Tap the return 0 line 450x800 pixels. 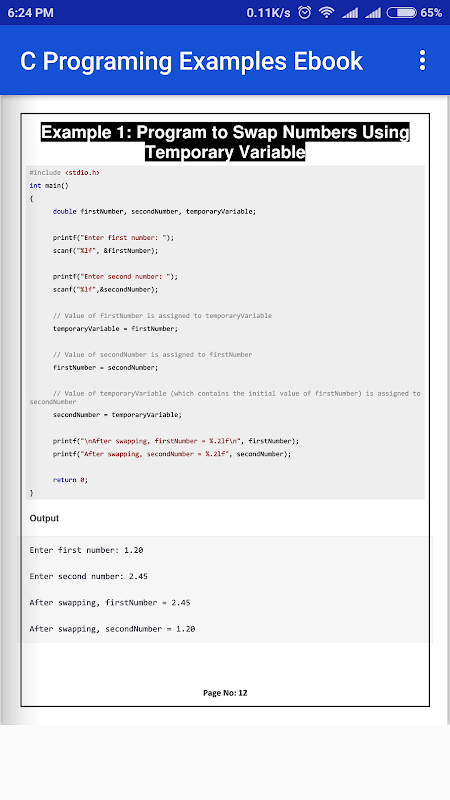pyautogui.click(x=70, y=480)
